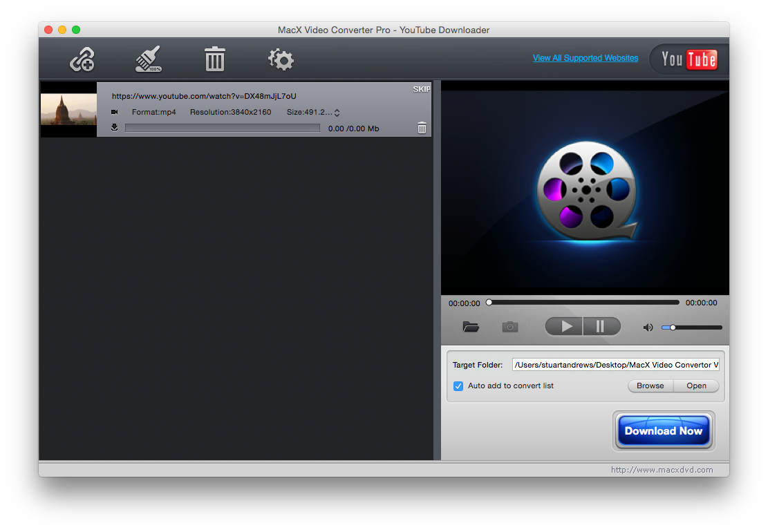
Task: Click the playback seek slider handle
Action: tap(489, 303)
